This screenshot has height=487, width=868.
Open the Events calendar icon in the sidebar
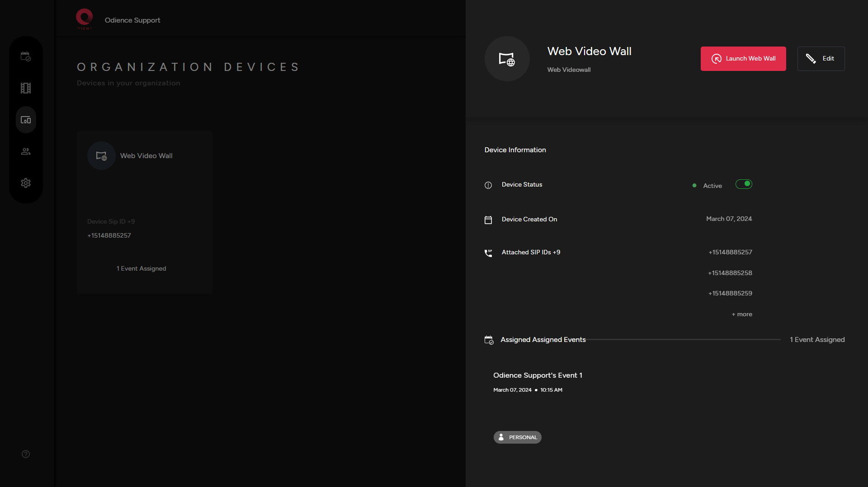tap(25, 56)
